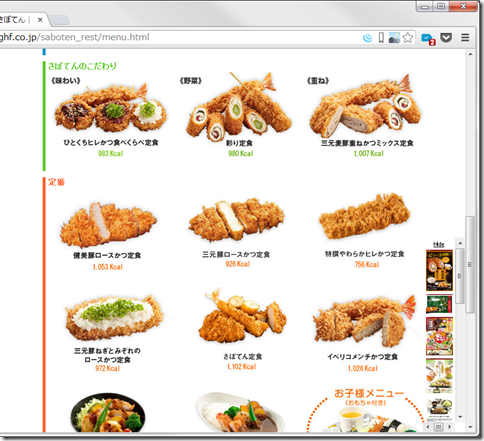This screenshot has height=441, width=484.
Task: Click the 定番 section heading
Action: click(56, 182)
